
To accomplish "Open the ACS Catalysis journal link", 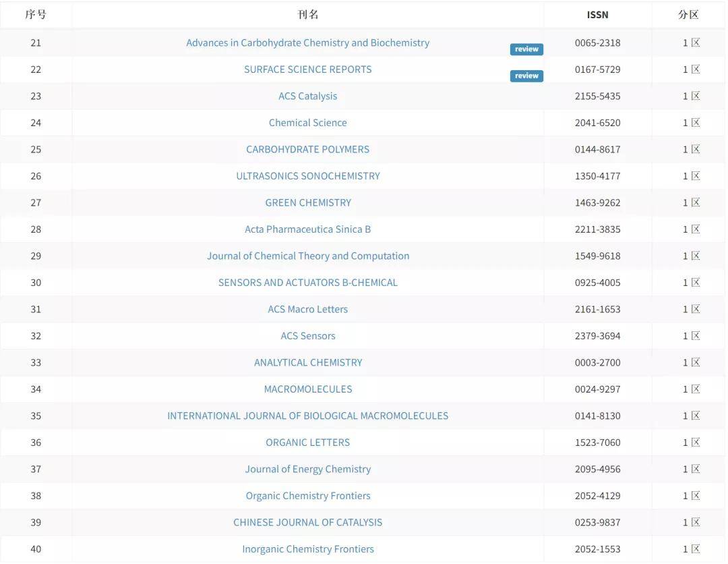I will pyautogui.click(x=307, y=96).
